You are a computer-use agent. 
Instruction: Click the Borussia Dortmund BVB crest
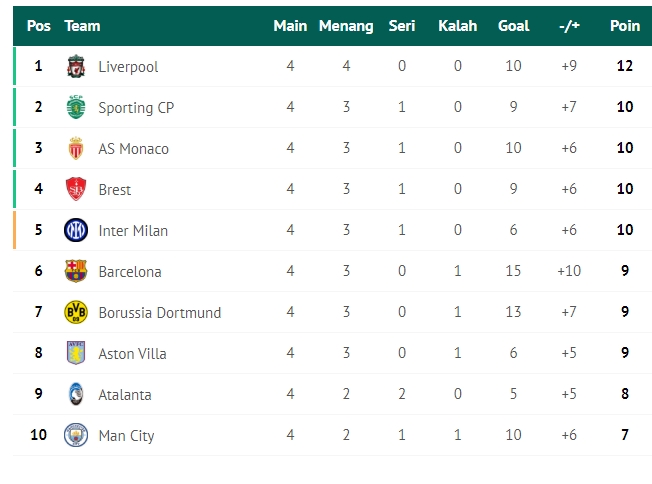pyautogui.click(x=76, y=312)
